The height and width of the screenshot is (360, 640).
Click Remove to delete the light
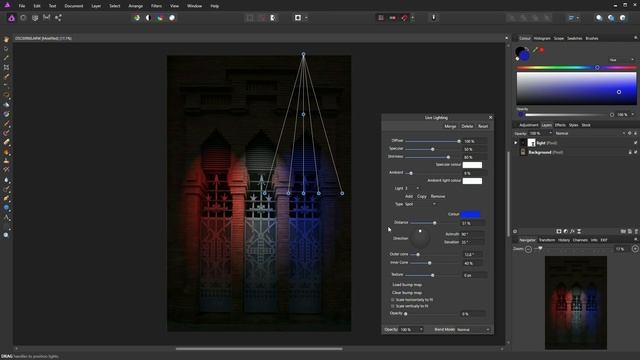(x=438, y=196)
